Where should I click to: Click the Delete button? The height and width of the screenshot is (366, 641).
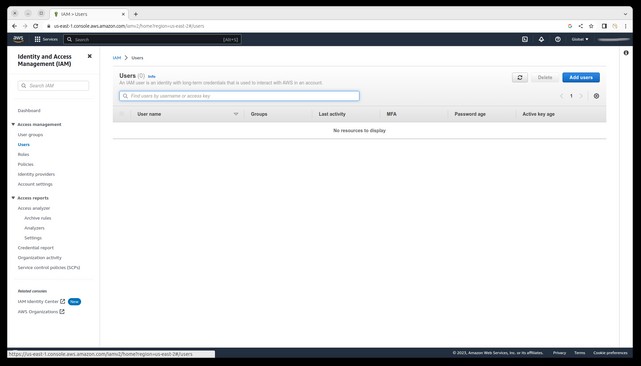point(545,77)
